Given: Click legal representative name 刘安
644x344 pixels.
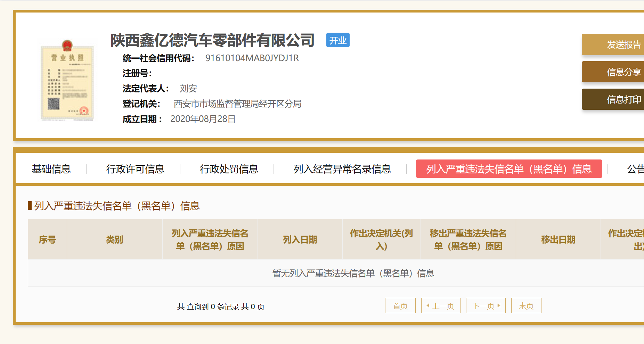Looking at the screenshot, I should click(188, 89).
